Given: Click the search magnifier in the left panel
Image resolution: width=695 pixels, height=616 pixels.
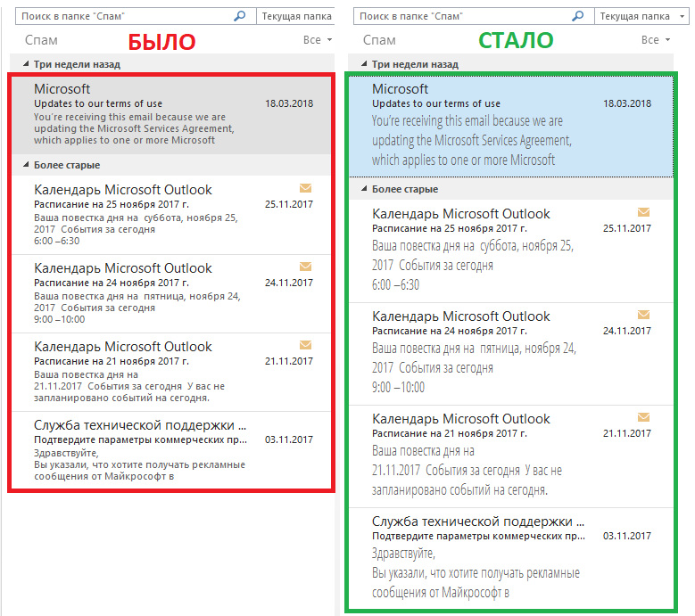Looking at the screenshot, I should pos(240,16).
